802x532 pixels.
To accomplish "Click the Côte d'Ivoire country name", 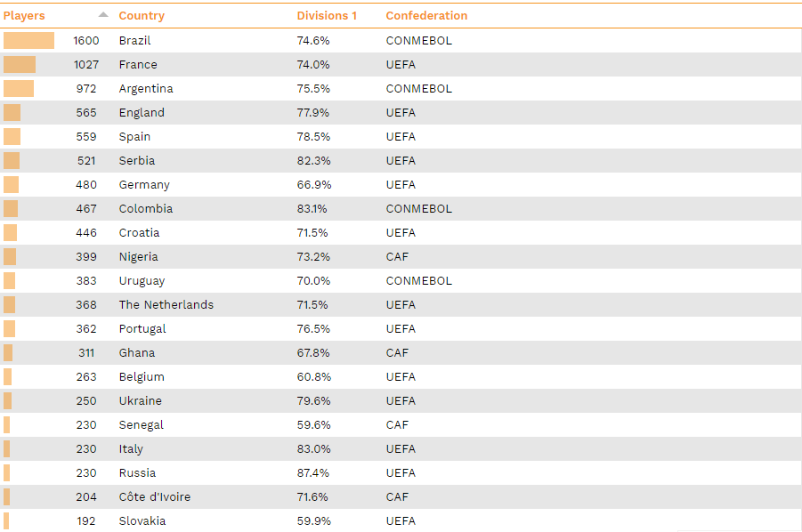I will [155, 496].
